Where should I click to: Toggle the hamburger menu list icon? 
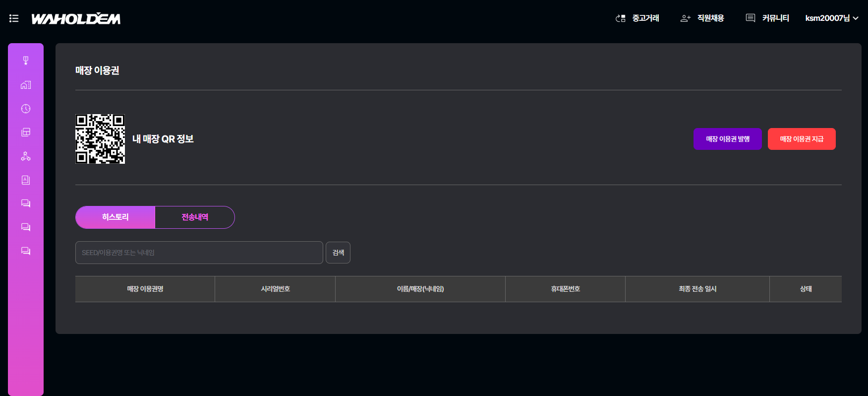point(14,18)
